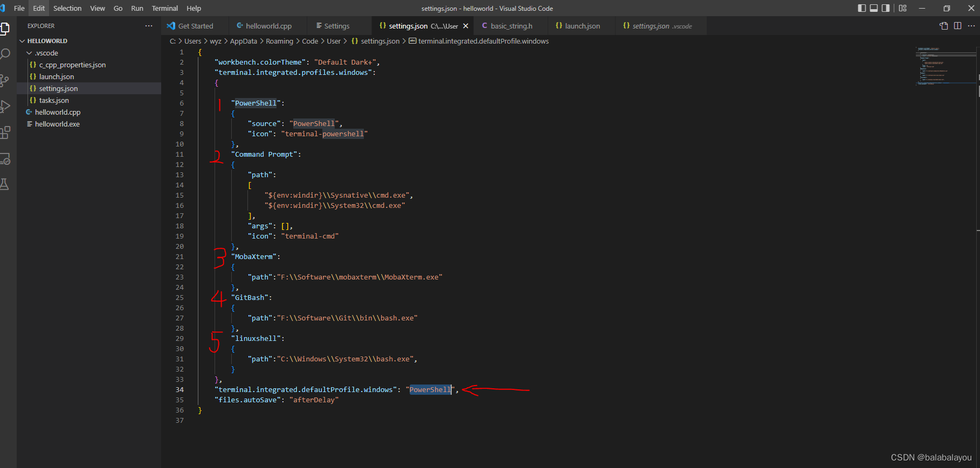Close the active settings.json tab
The width and height of the screenshot is (980, 468).
pos(466,26)
